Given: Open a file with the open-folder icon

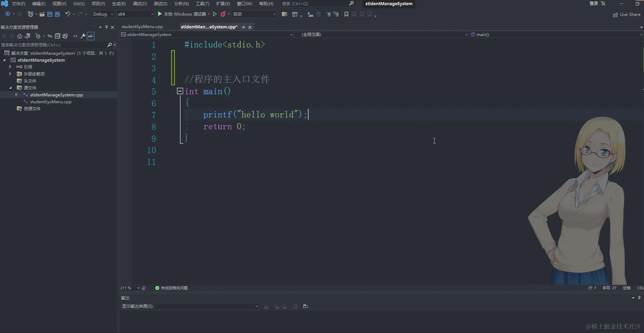Looking at the screenshot, I should [x=42, y=14].
